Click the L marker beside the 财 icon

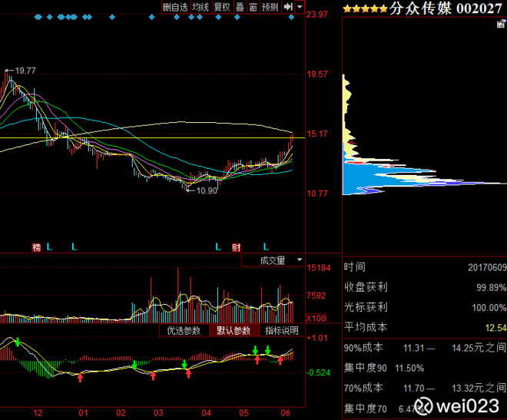pos(218,247)
